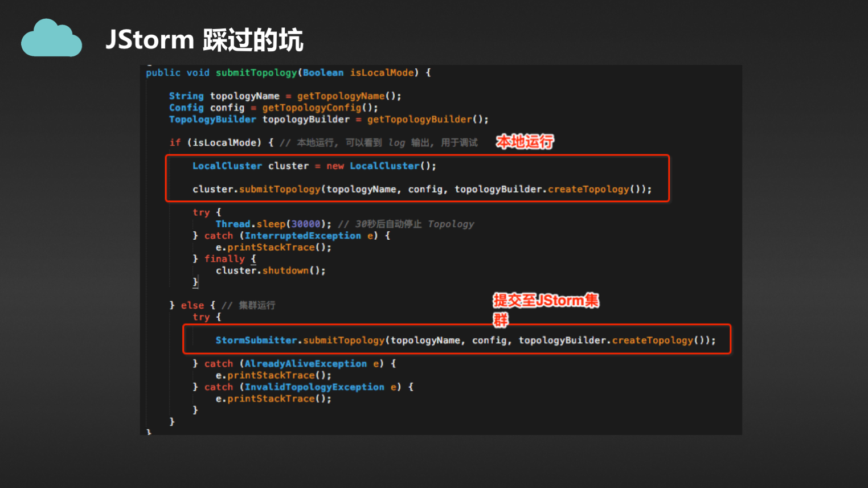Click the 'Thread.sleep(30000);' line
The width and height of the screenshot is (868, 488).
(x=273, y=224)
